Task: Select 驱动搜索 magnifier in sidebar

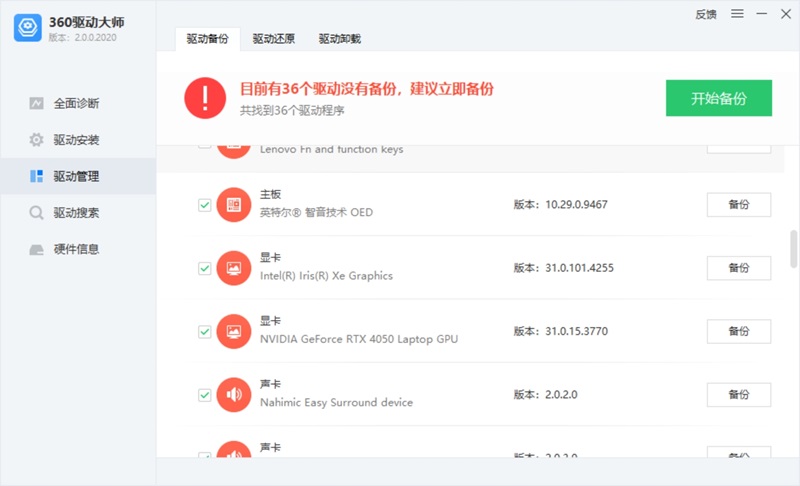Action: [37, 213]
